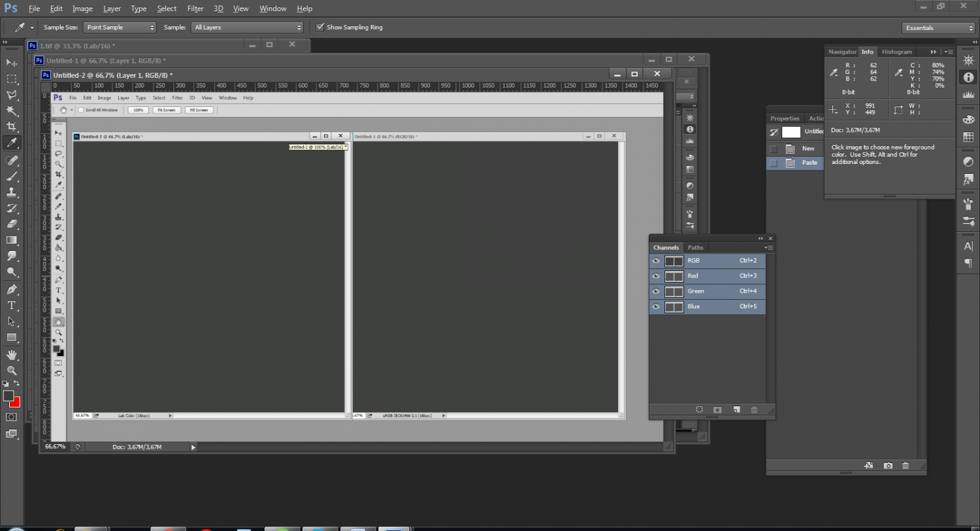This screenshot has height=531, width=980.
Task: Set history brush source for Paste state
Action: [x=774, y=163]
